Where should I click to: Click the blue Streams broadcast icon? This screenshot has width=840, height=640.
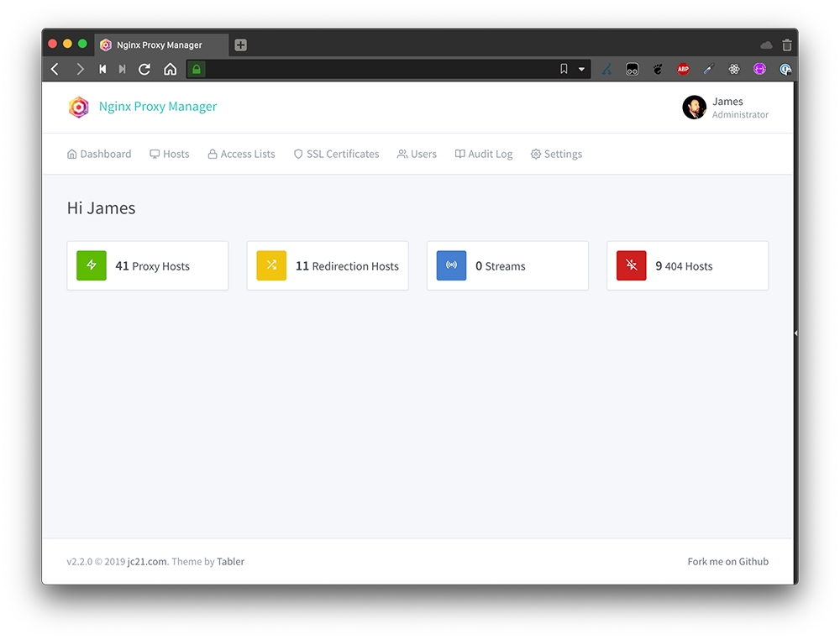[x=451, y=265]
